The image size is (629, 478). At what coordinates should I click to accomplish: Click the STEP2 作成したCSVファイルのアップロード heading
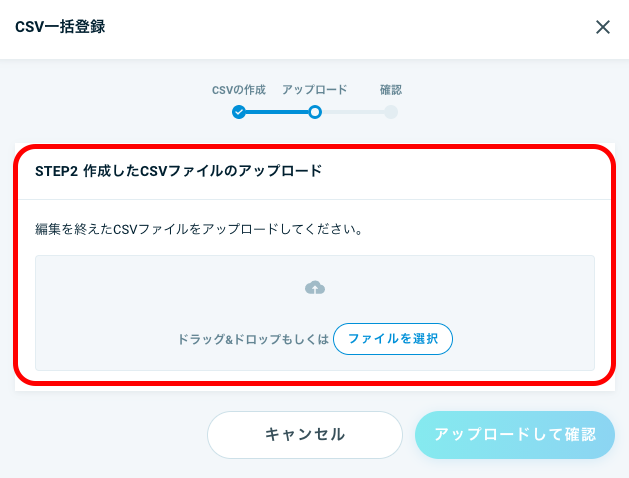(179, 171)
